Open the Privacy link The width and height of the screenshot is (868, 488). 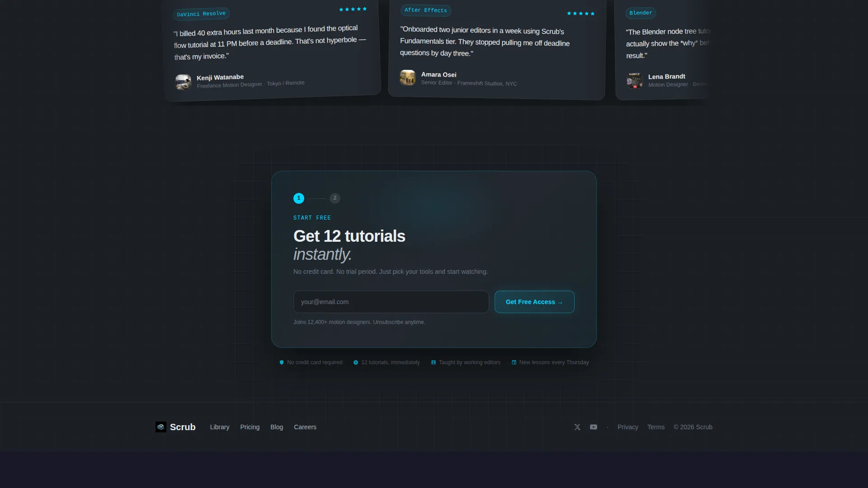click(628, 427)
